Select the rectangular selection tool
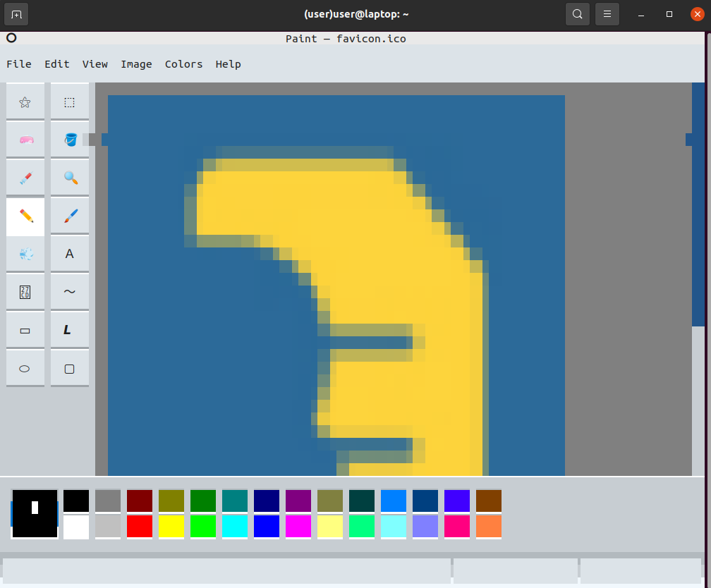Viewport: 711px width, 588px height. [x=69, y=102]
